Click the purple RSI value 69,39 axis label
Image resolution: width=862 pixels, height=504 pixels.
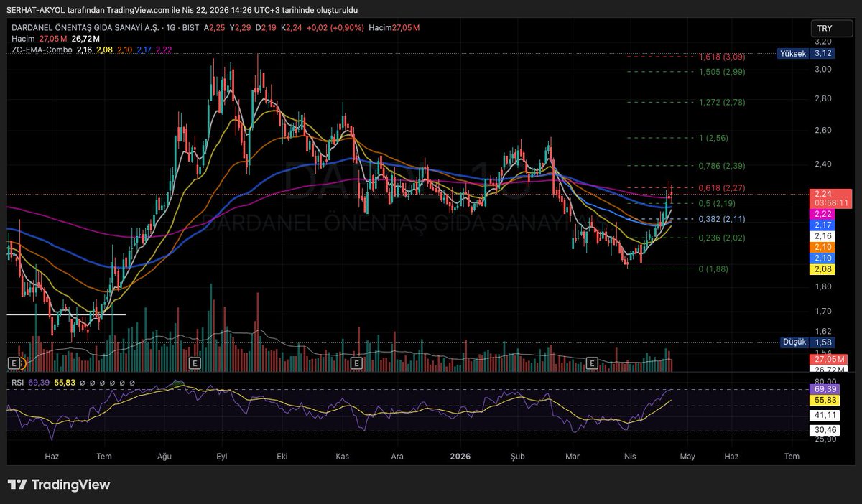point(826,388)
